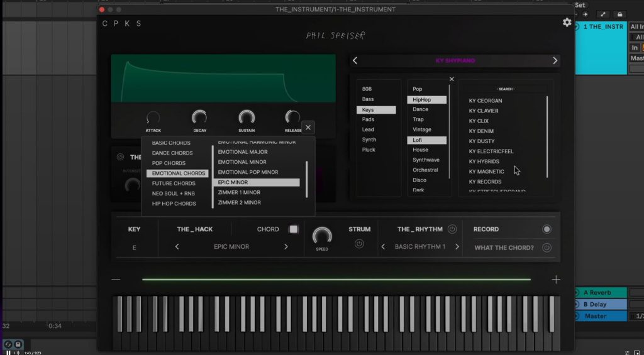
Task: Toggle WHAT THE CHORD? power button
Action: pos(547,248)
